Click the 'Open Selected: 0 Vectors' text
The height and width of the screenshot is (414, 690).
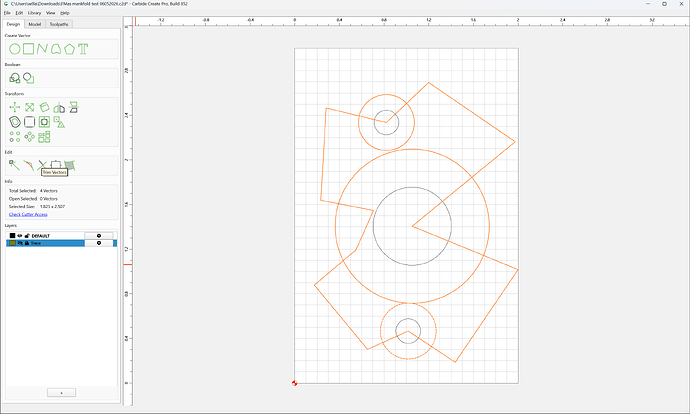tap(33, 199)
